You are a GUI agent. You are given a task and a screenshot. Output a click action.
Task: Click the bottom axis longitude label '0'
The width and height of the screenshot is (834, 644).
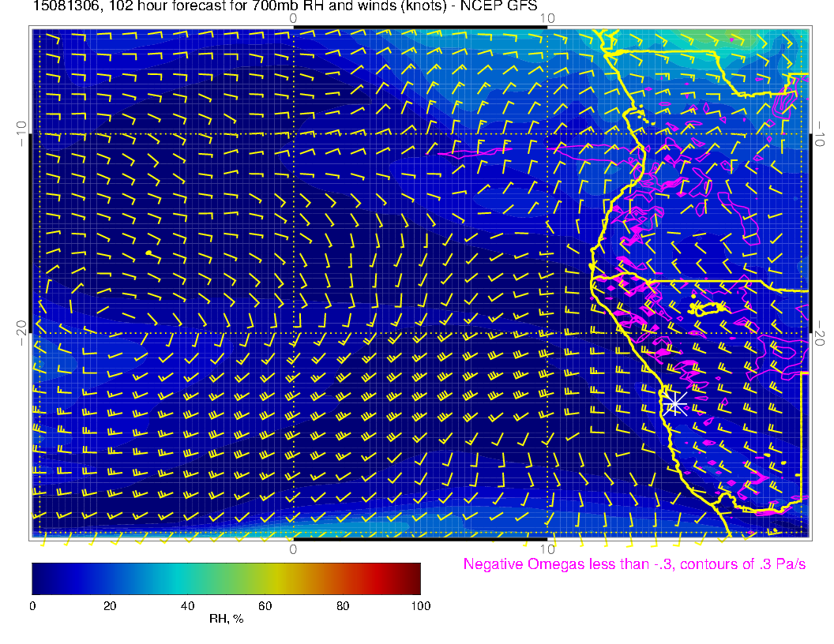point(293,549)
